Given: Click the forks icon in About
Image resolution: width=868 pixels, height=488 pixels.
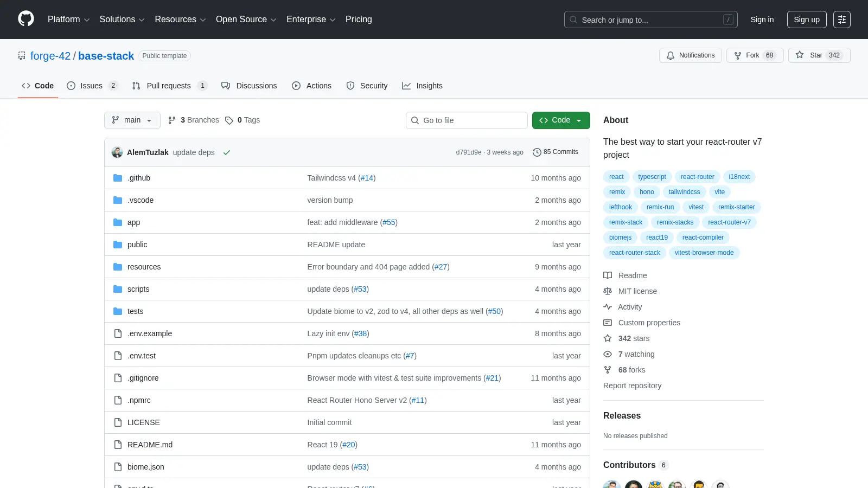Looking at the screenshot, I should (x=608, y=370).
